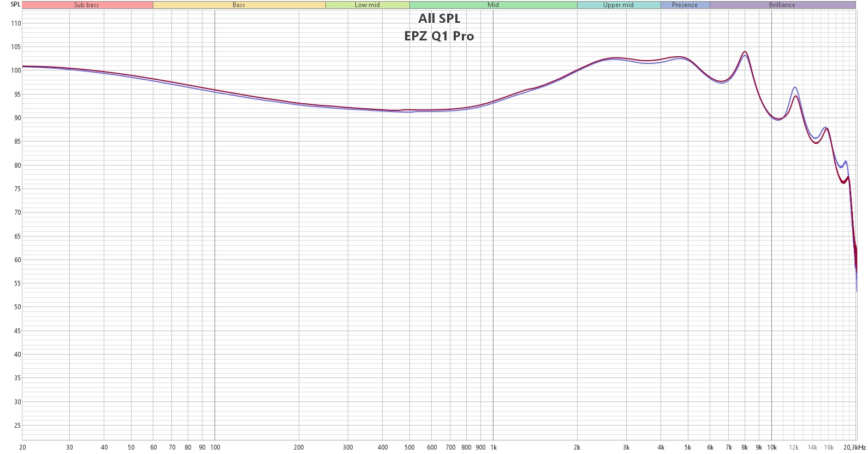Select the 30 Hz frequency axis label
Viewport: 868px width, 454px height.
69,447
